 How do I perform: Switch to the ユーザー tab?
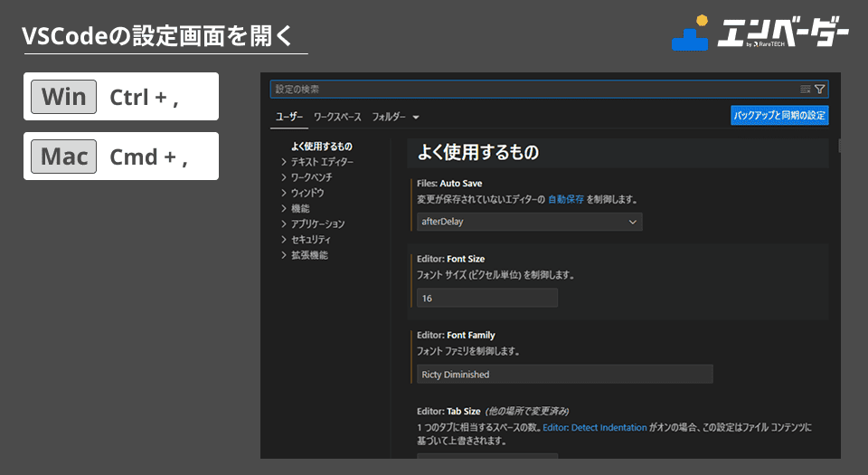click(289, 117)
